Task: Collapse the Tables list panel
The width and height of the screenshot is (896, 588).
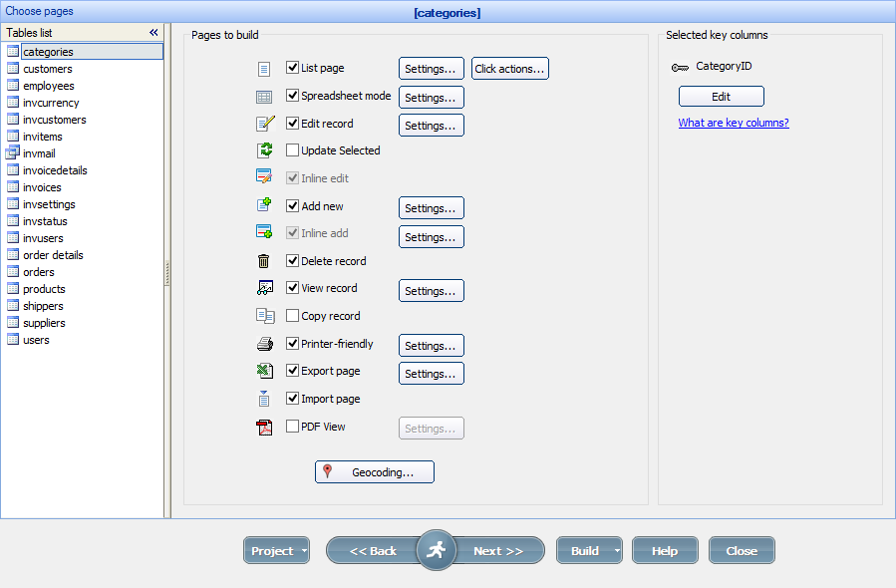Action: click(x=153, y=33)
